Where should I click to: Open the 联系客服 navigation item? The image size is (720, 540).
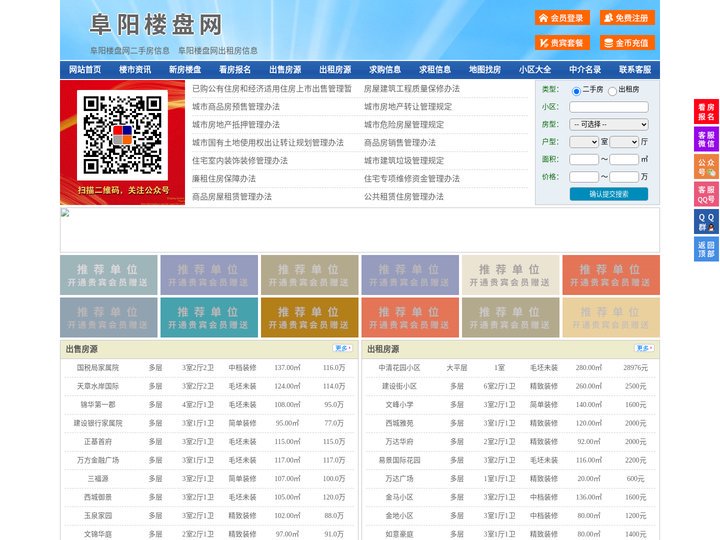(x=635, y=70)
